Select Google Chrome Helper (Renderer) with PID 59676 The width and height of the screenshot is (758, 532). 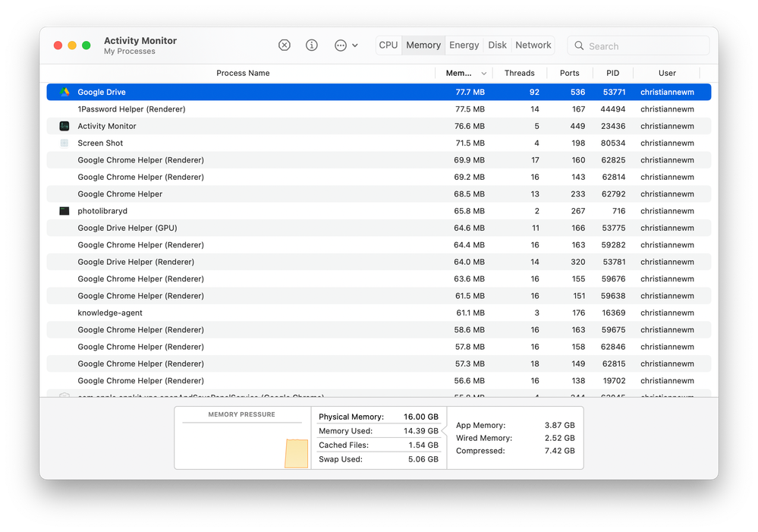tap(379, 279)
